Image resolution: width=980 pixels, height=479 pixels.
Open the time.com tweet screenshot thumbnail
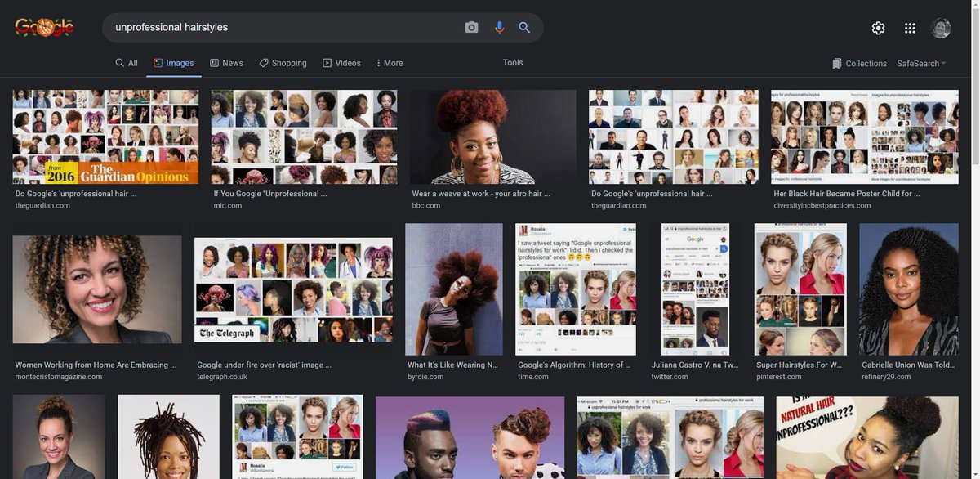[x=576, y=289]
